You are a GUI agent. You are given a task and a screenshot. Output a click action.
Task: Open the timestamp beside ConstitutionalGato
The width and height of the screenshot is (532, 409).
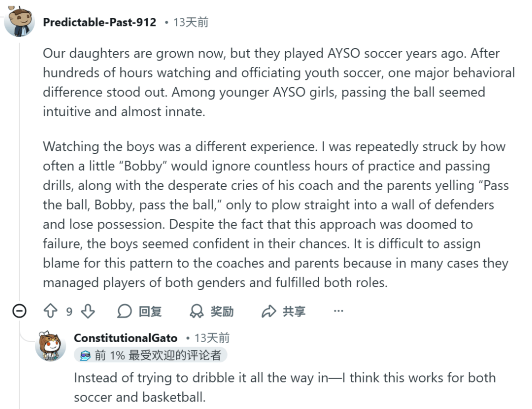pos(212,338)
